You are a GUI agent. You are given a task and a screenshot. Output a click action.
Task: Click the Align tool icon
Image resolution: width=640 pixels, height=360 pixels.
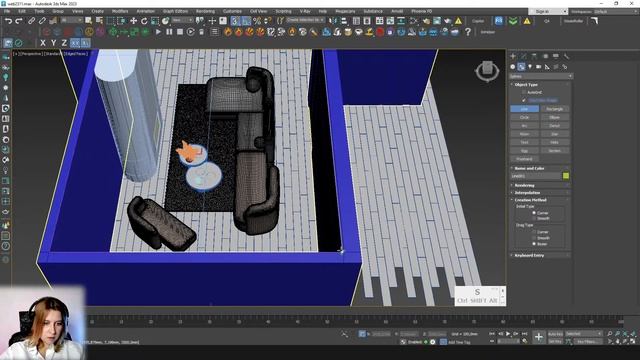[344, 21]
